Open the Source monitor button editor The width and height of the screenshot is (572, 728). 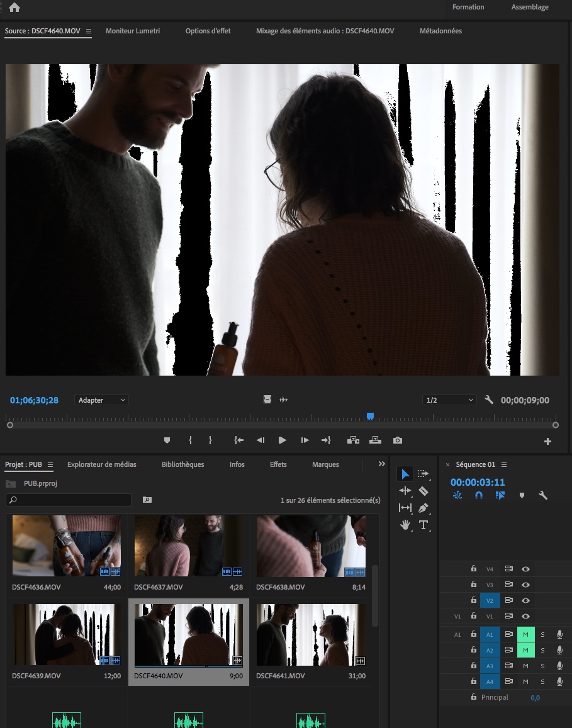(x=547, y=441)
